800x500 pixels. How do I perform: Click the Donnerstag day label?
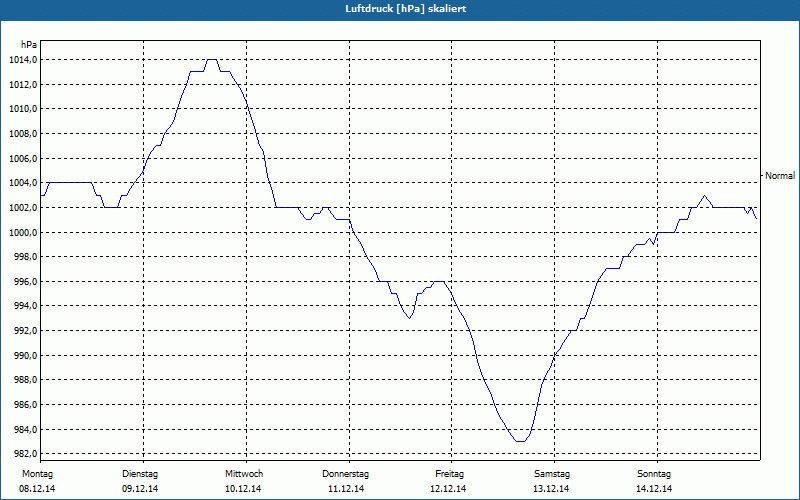coord(345,474)
